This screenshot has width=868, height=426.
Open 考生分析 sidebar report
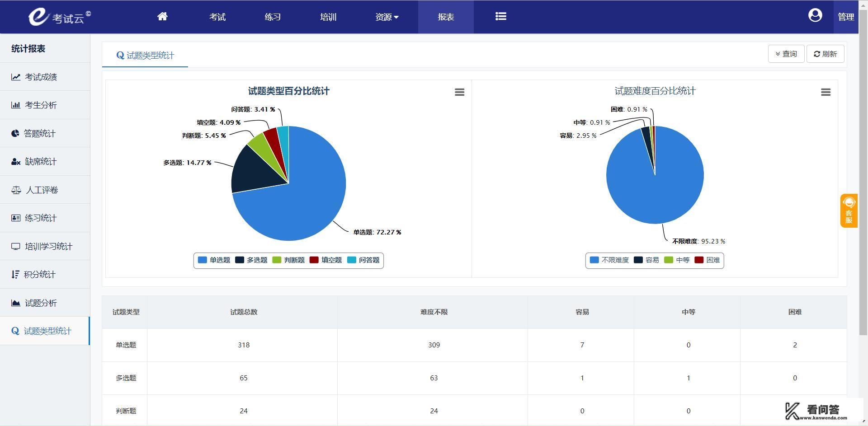click(x=45, y=105)
